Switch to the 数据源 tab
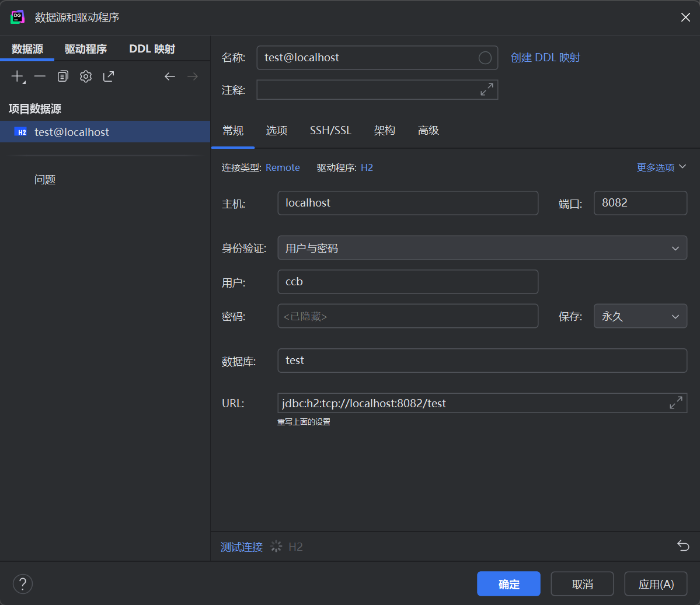700x605 pixels. pyautogui.click(x=27, y=48)
